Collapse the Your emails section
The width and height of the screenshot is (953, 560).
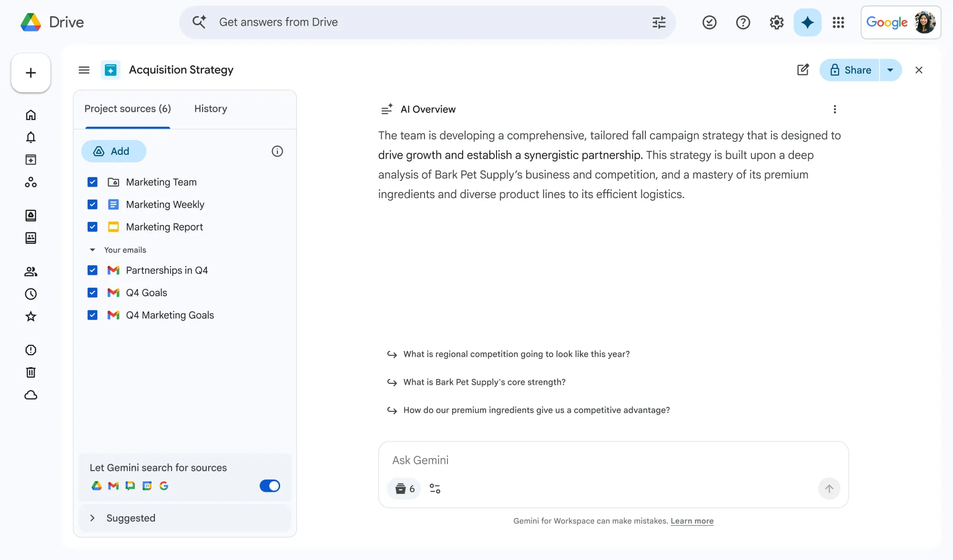[x=92, y=250]
